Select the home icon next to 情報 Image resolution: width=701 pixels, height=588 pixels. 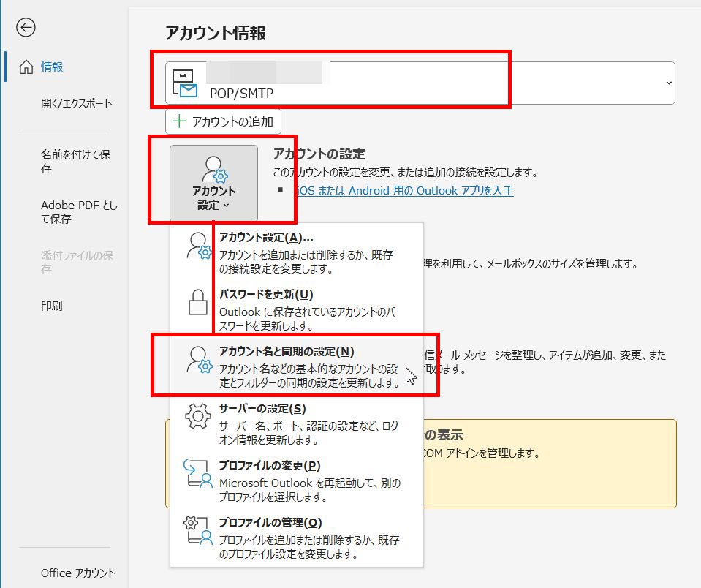25,67
